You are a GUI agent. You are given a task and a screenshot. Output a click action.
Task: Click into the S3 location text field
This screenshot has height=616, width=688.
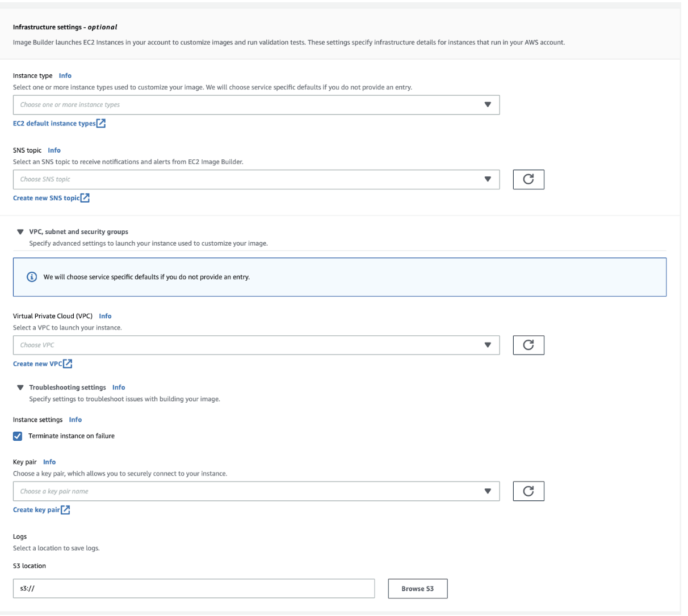194,589
